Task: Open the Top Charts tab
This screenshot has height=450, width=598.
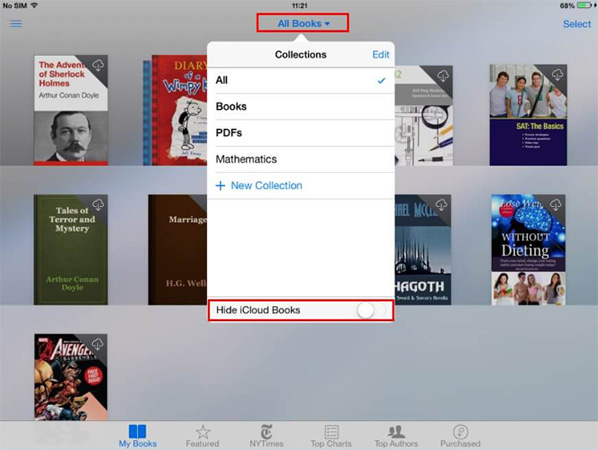Action: click(331, 436)
